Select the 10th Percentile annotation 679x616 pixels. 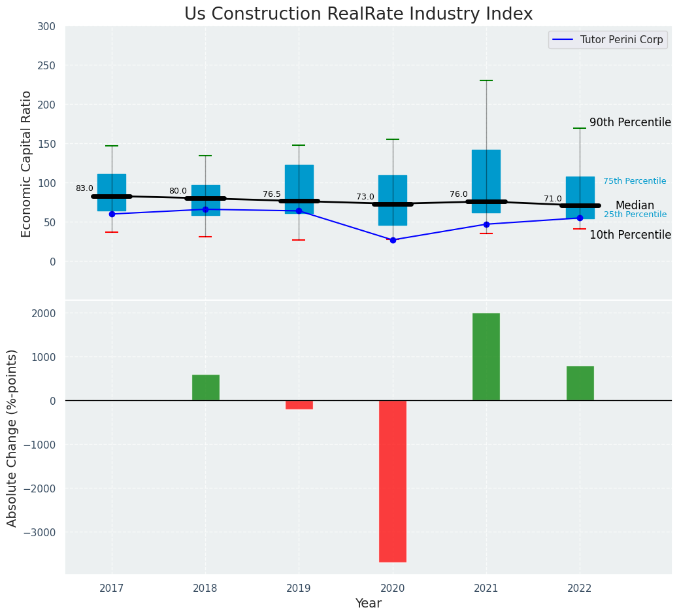click(630, 235)
